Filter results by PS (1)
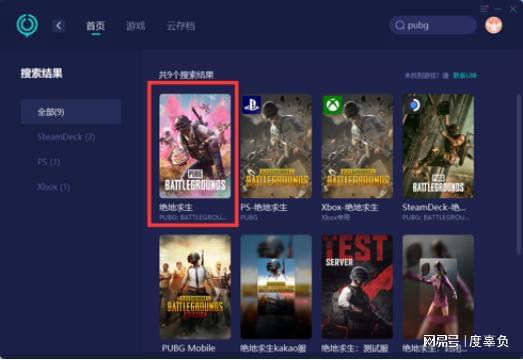523x360 pixels. click(49, 162)
